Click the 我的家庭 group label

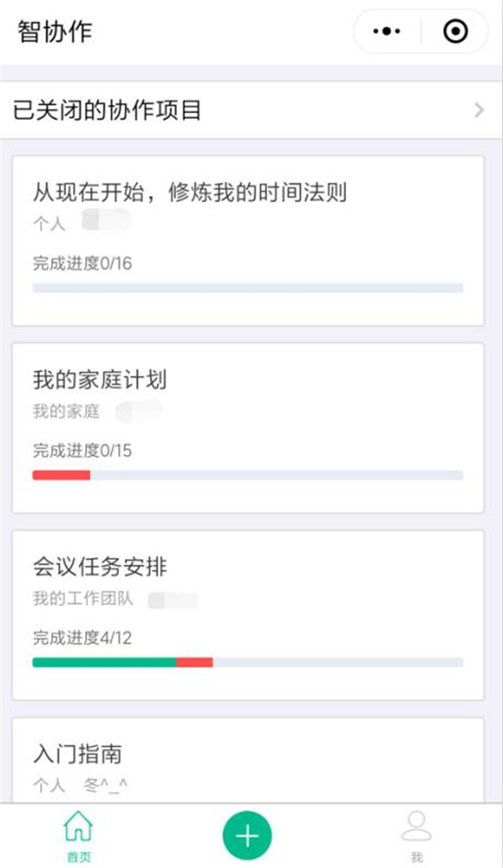click(66, 411)
